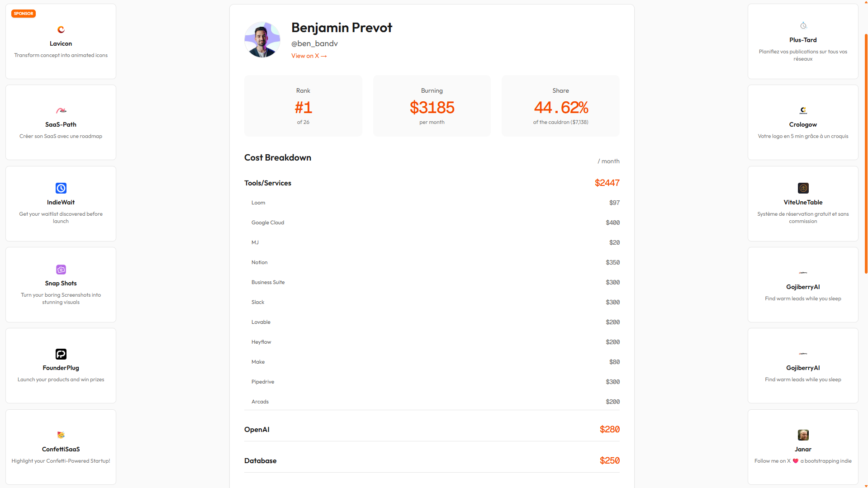This screenshot has width=868, height=488.
Task: Expand the OpenAI cost section
Action: [432, 429]
